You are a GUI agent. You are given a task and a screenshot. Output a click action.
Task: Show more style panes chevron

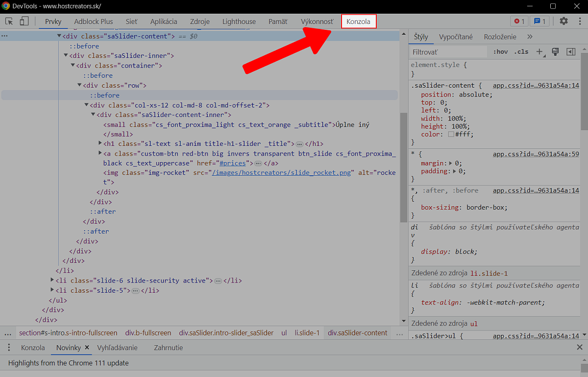[x=530, y=37]
